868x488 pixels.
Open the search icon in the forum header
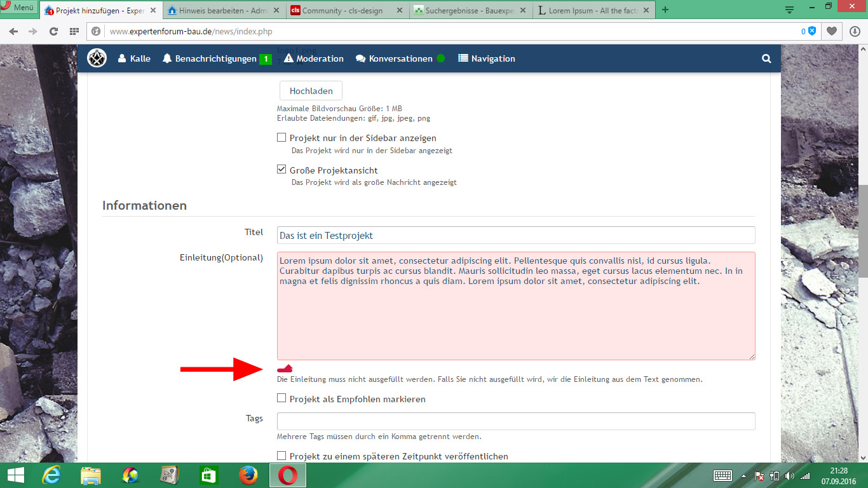click(766, 58)
